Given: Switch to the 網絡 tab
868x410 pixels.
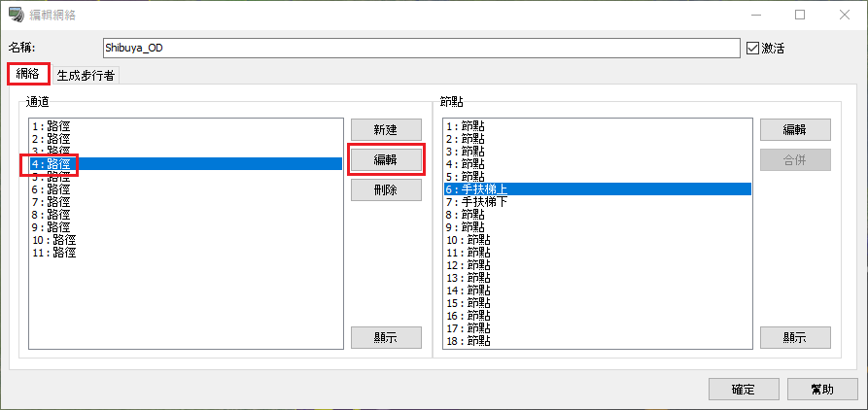Looking at the screenshot, I should pyautogui.click(x=29, y=75).
